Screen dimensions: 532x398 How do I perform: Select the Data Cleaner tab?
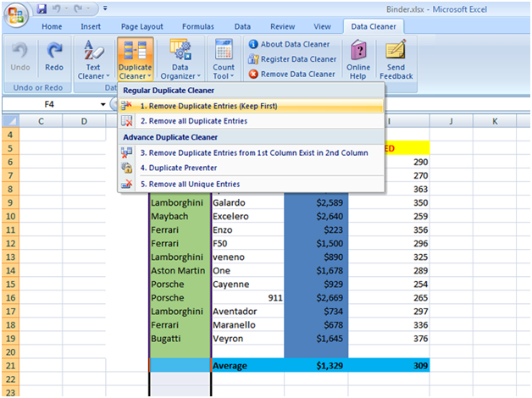coord(374,26)
